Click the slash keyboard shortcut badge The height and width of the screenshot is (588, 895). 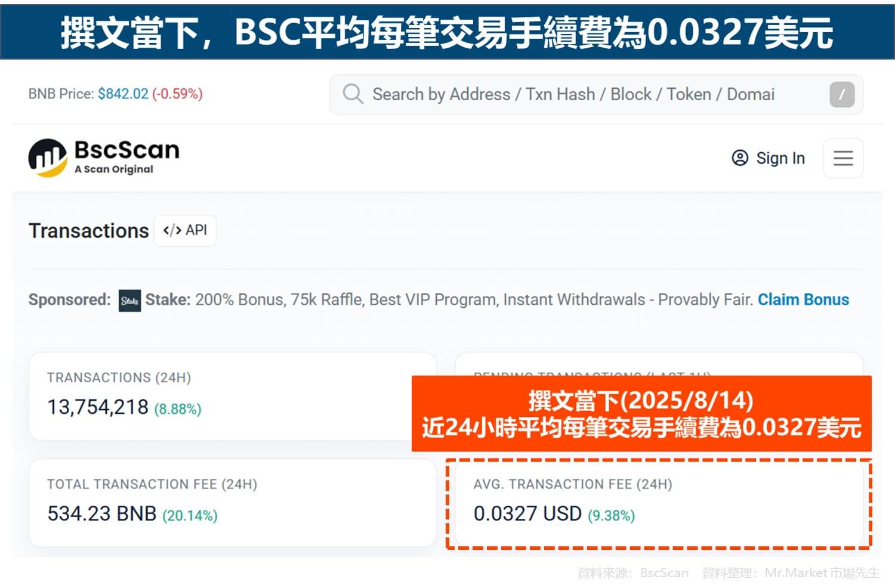tap(842, 94)
